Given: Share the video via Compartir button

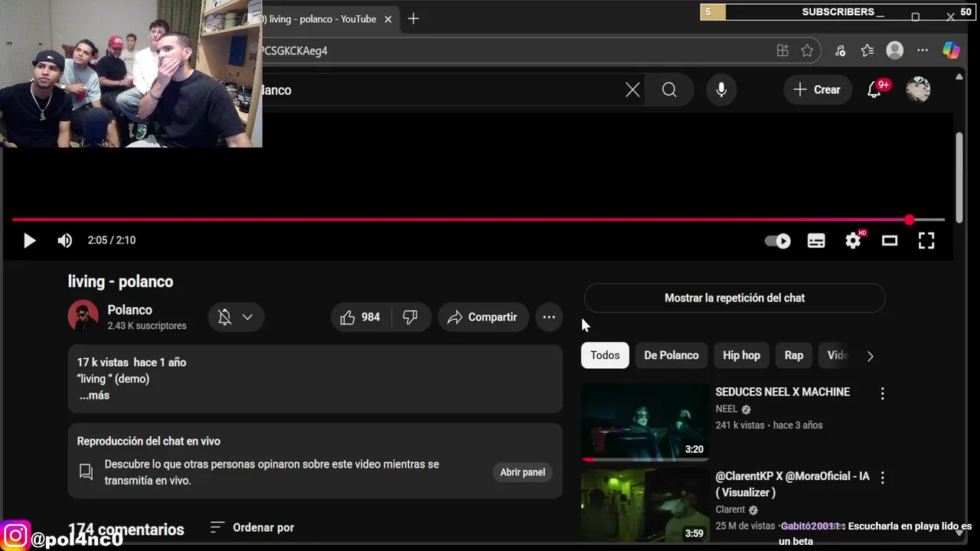Looking at the screenshot, I should 483,317.
